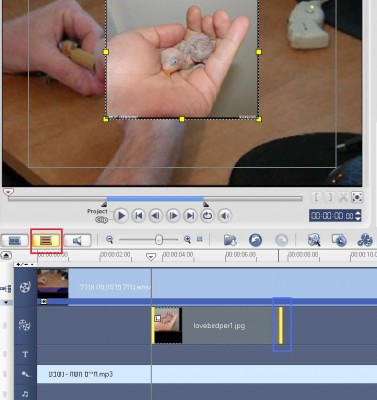Zoom in the timeline

click(x=187, y=239)
